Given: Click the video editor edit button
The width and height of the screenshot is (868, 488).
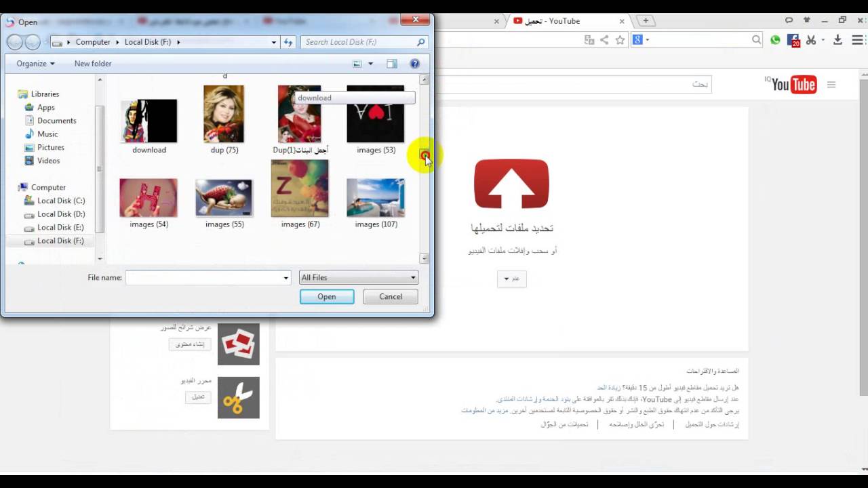Looking at the screenshot, I should pyautogui.click(x=198, y=397).
